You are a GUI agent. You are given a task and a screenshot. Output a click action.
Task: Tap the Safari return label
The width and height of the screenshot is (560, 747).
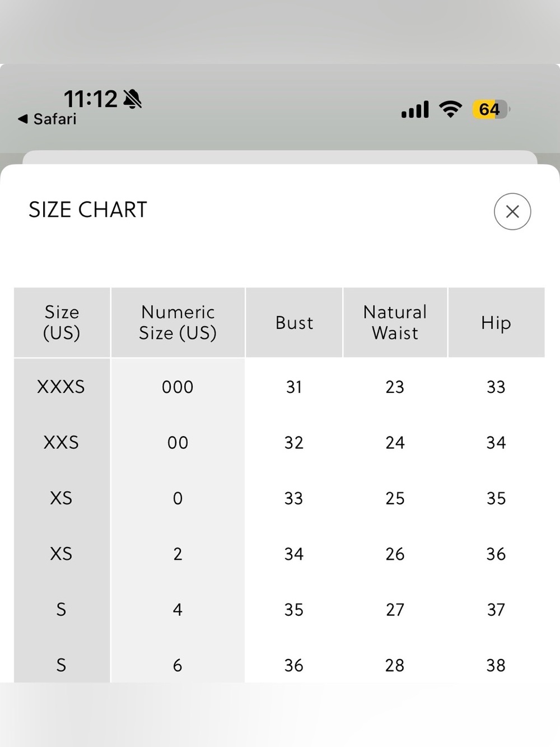[x=54, y=119]
